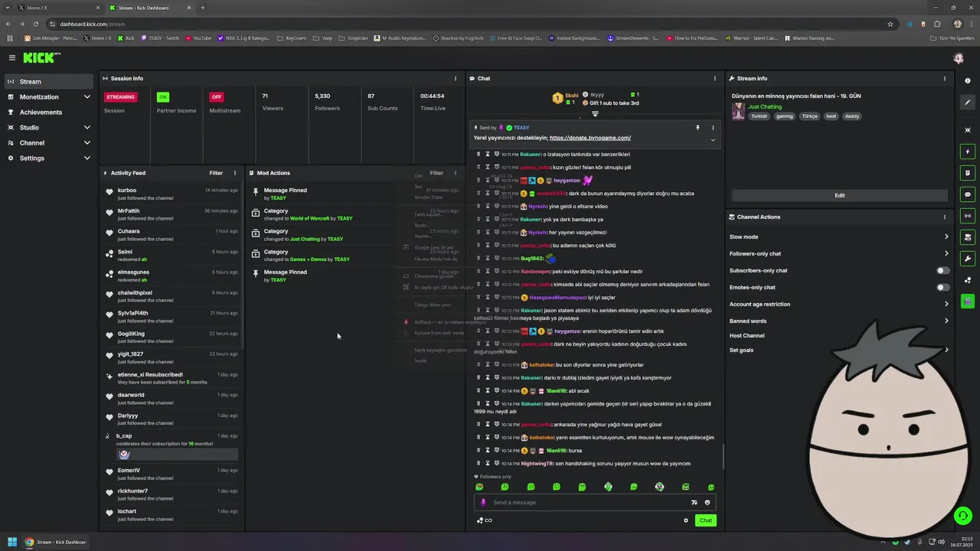Open the user avatar in the Kick header
The width and height of the screenshot is (980, 551).
[958, 58]
